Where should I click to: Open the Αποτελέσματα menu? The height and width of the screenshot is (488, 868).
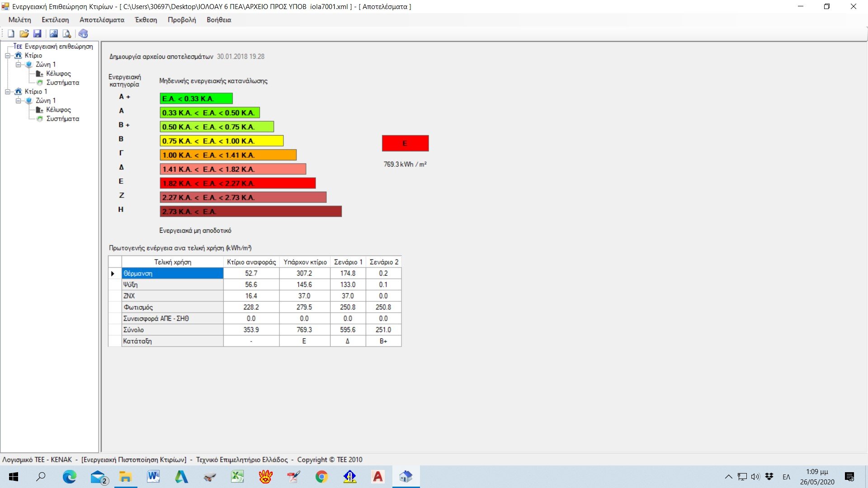pos(102,20)
